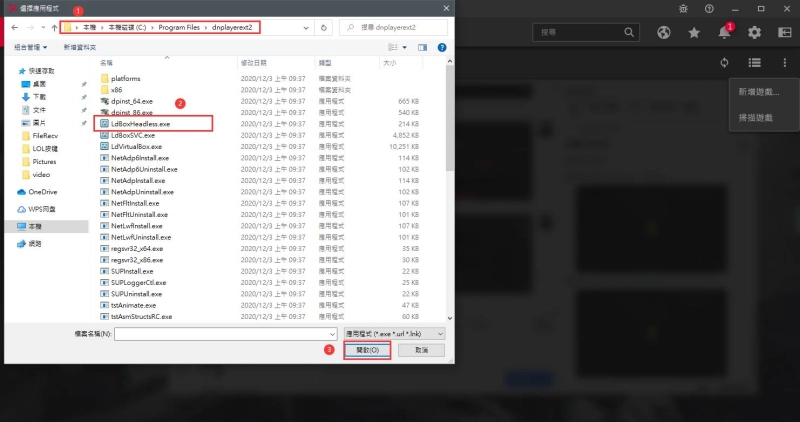
Task: Click the 取消 button
Action: 421,350
